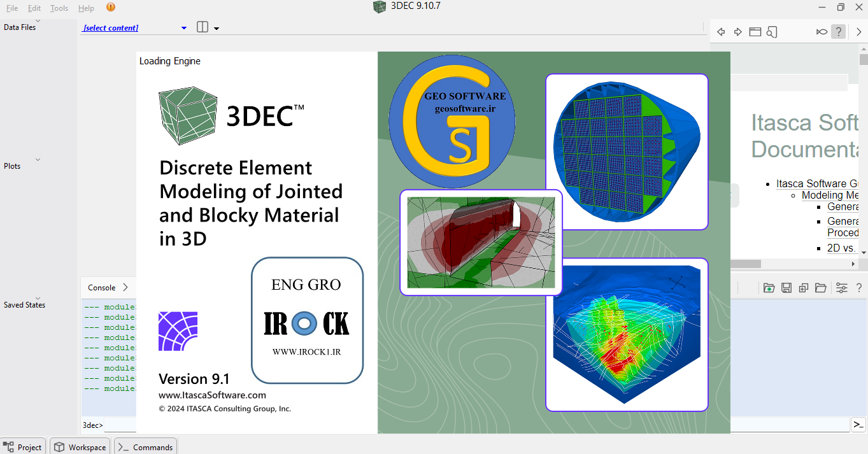Viewport: 868px width, 454px height.
Task: Click the execute command icon beside the prompt
Action: pyautogui.click(x=858, y=425)
